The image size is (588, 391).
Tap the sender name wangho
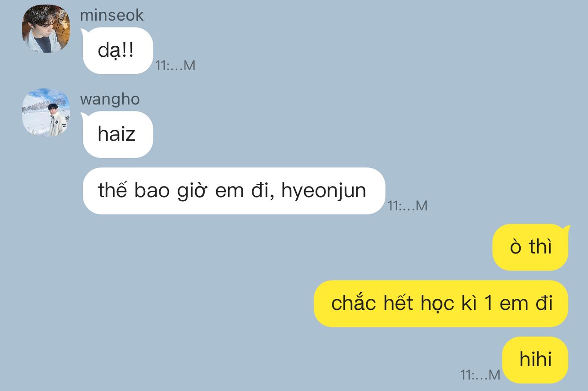(x=110, y=99)
